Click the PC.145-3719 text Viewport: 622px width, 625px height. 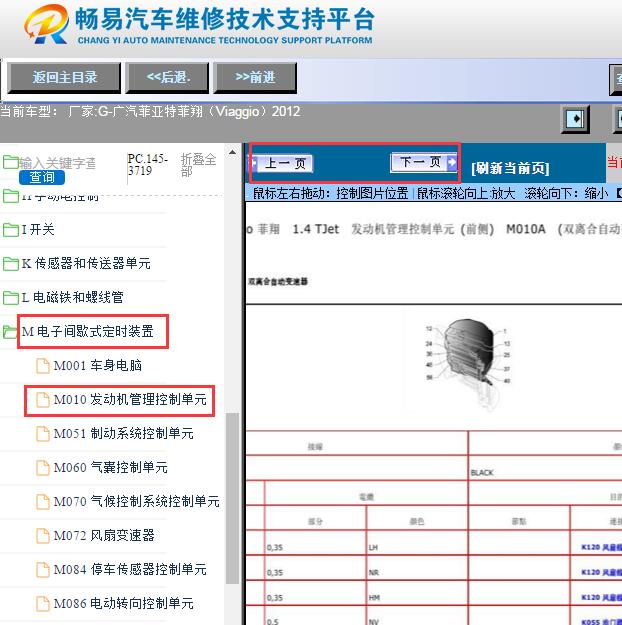(x=148, y=165)
